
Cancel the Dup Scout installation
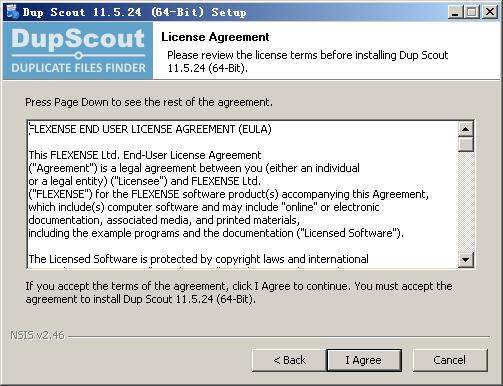pos(450,360)
